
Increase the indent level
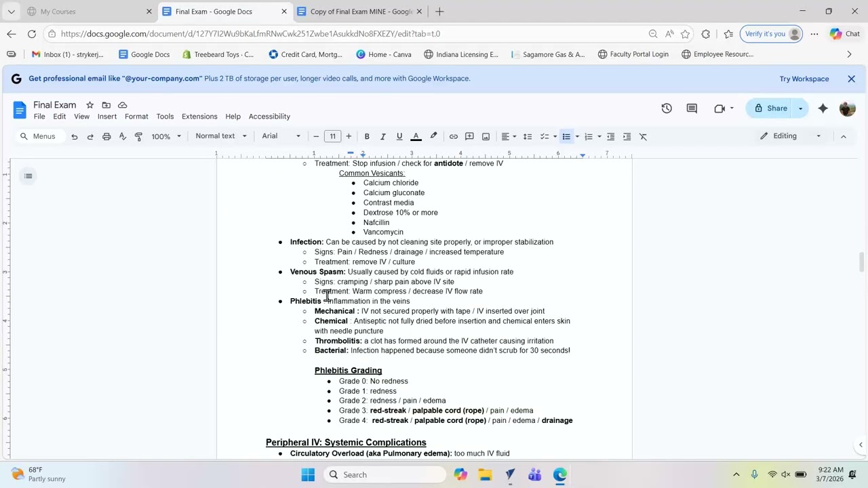(x=627, y=136)
